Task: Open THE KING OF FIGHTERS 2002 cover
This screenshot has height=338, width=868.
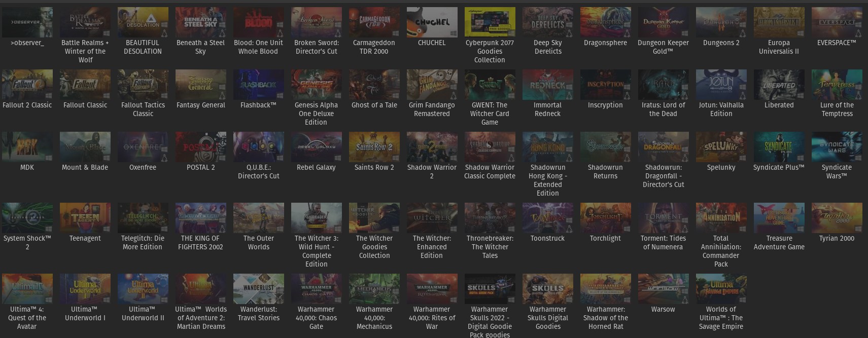Action: click(201, 218)
